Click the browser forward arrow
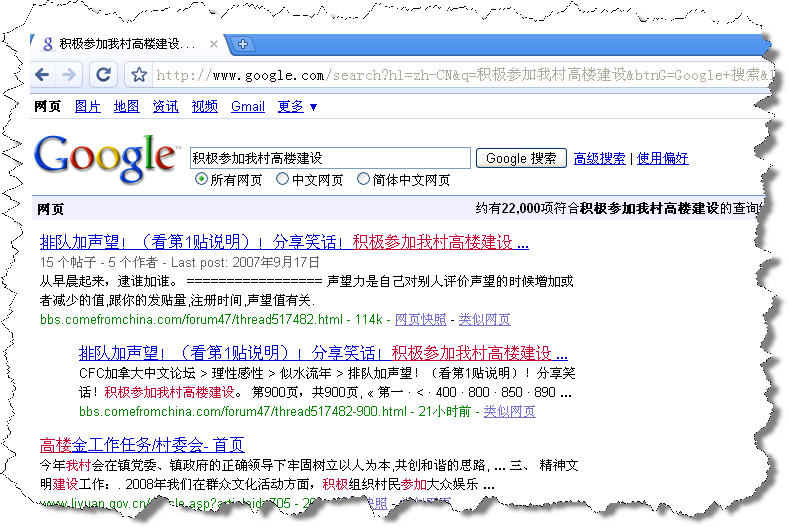The height and width of the screenshot is (527, 789). pos(69,75)
